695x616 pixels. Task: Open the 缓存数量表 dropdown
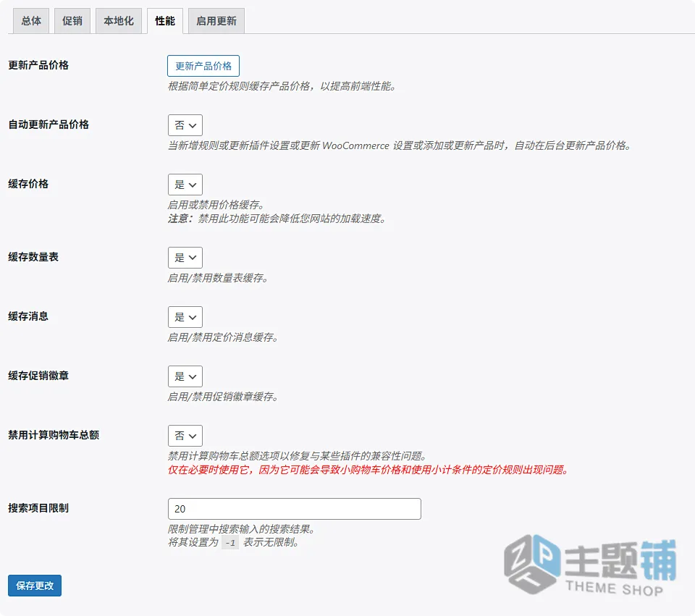pyautogui.click(x=185, y=258)
